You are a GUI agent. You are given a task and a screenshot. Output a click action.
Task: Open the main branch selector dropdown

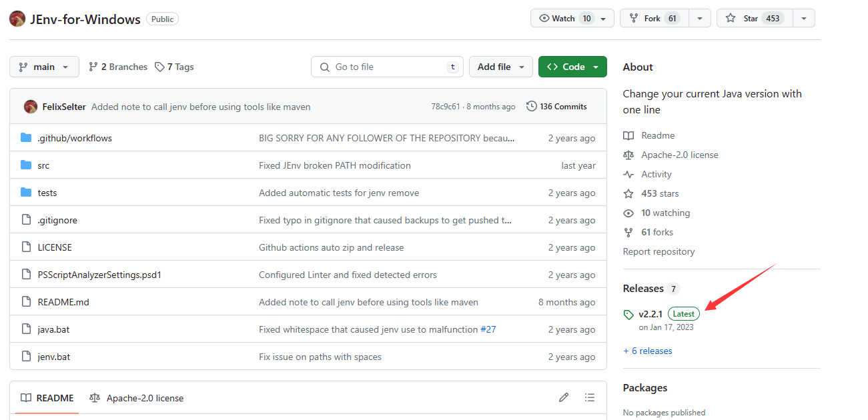tap(44, 67)
